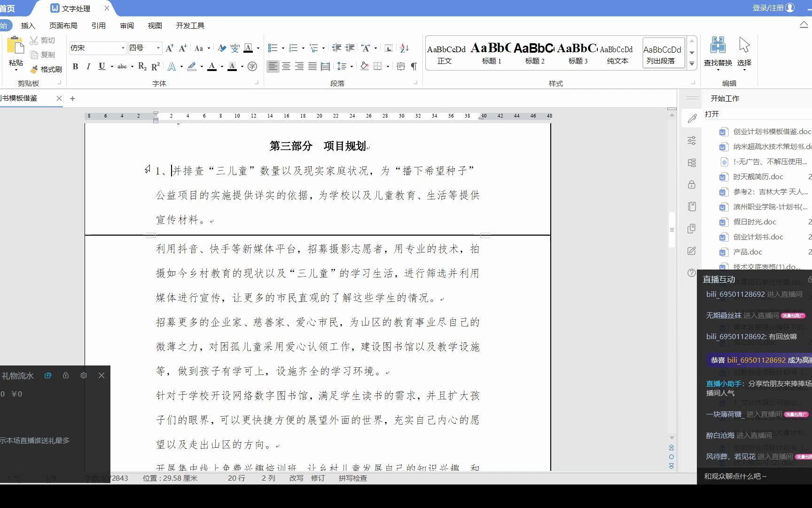Toggle right text alignment
Screen dimensions: 812x508
tap(299, 67)
